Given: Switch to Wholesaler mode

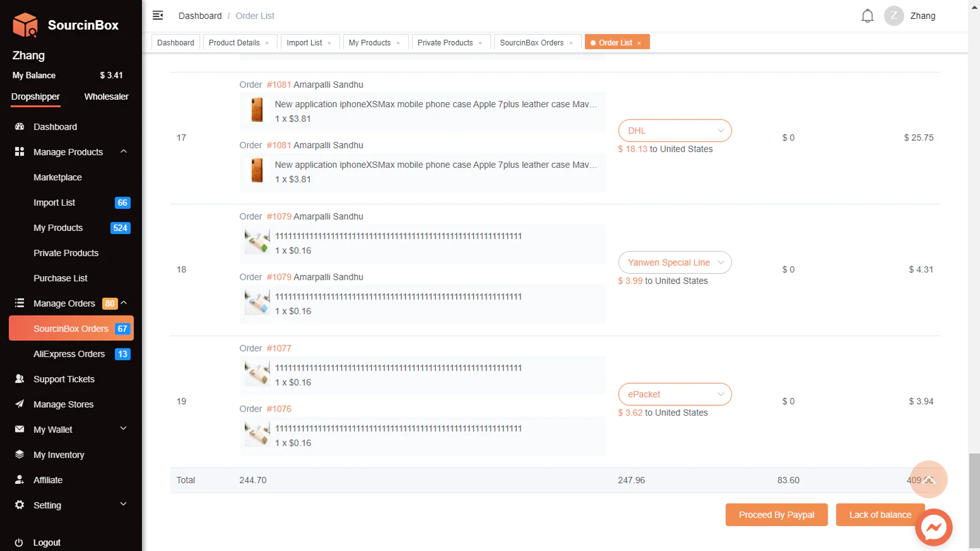Looking at the screenshot, I should pos(106,97).
